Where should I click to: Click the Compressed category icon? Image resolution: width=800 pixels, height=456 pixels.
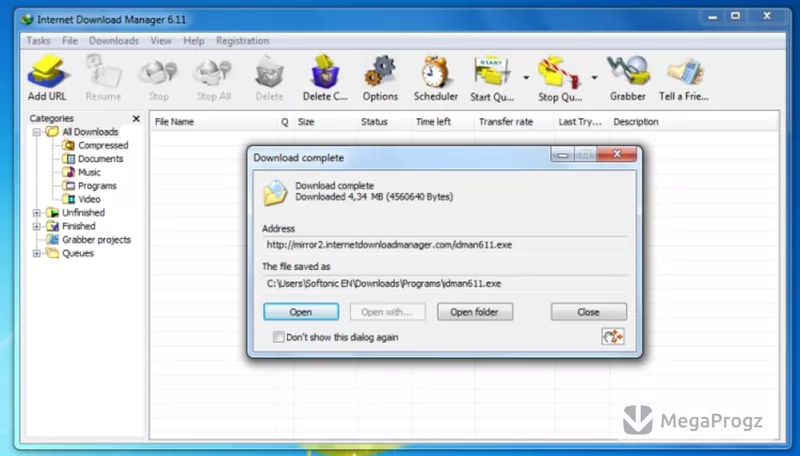[68, 145]
